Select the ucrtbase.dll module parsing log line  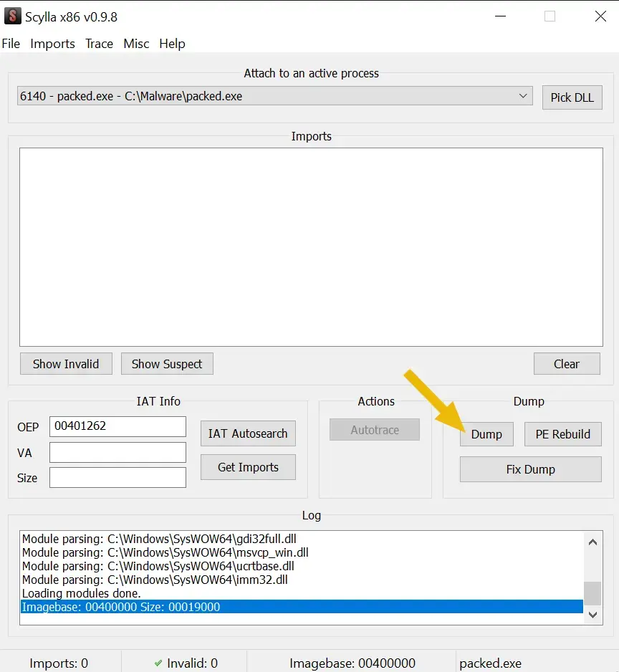tap(302, 566)
